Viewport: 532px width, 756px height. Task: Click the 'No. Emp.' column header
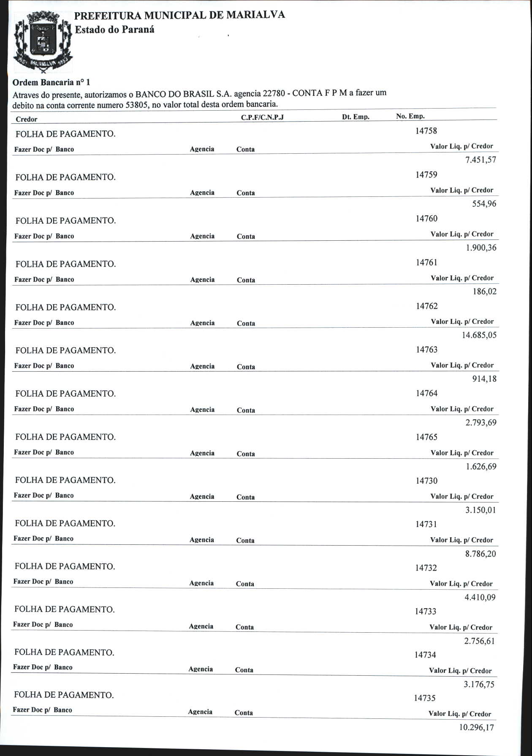(410, 116)
